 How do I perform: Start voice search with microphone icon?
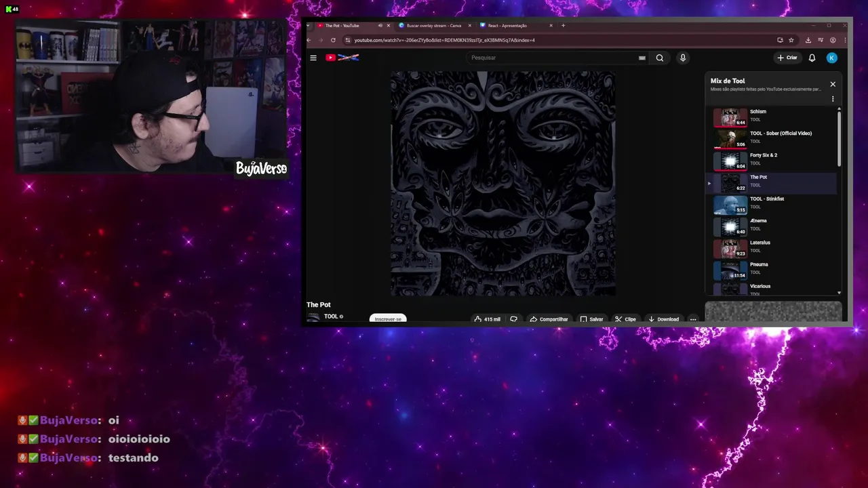(x=683, y=58)
